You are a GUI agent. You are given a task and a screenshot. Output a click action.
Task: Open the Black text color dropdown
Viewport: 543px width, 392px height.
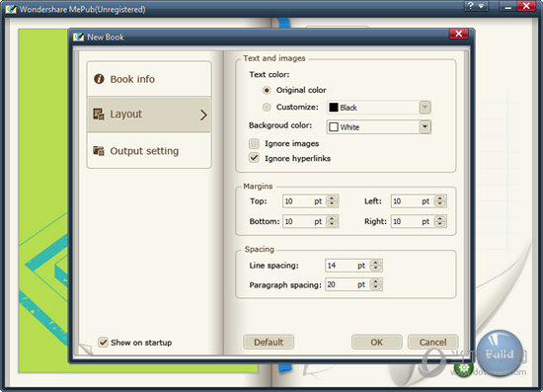tap(379, 108)
